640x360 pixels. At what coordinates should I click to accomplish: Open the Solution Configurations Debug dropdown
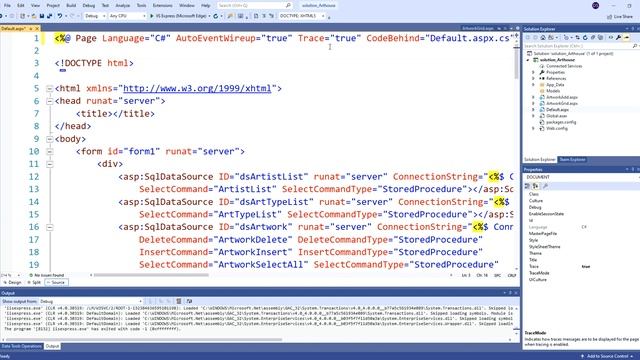click(x=95, y=16)
